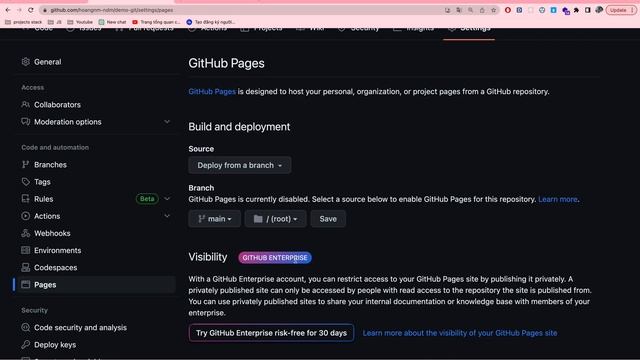
Task: Reload the page with refresh icon
Action: click(x=31, y=10)
